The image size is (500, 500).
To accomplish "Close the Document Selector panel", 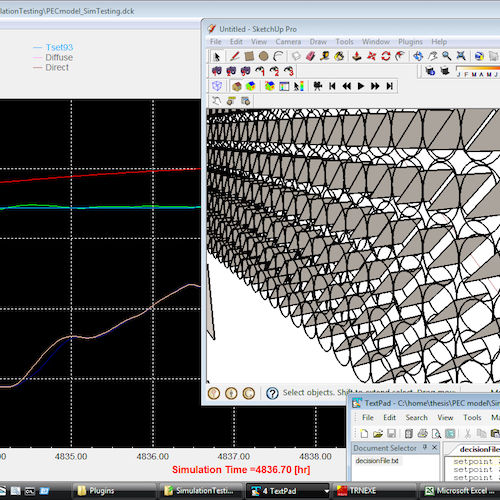I will click(x=434, y=448).
